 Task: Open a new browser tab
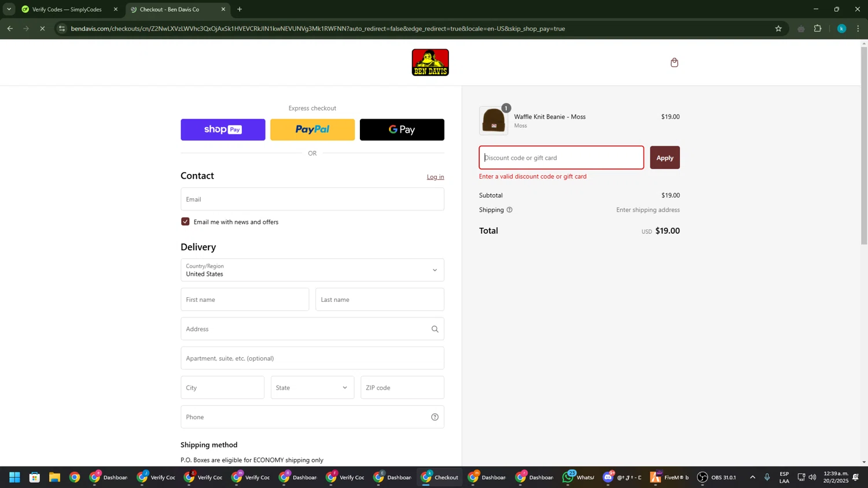click(x=240, y=9)
